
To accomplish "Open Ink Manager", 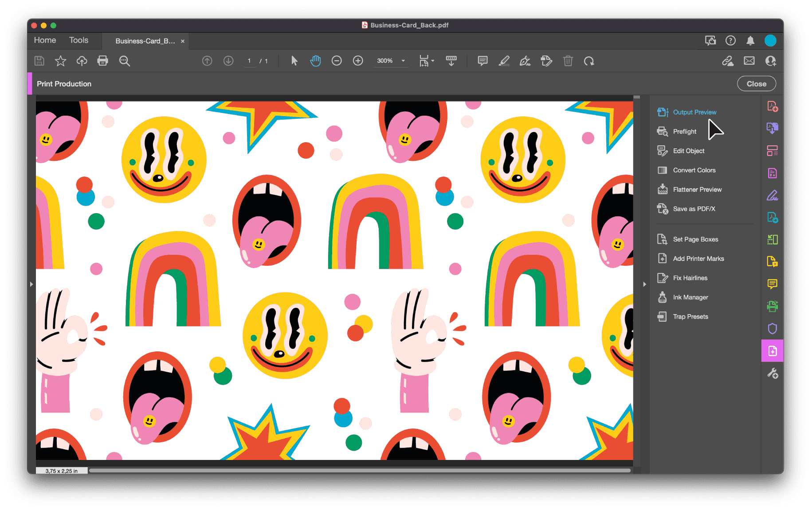I will click(x=683, y=297).
